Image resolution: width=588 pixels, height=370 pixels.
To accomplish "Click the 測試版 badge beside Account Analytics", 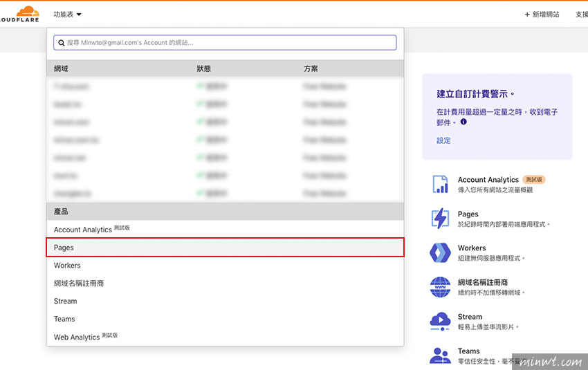I will (x=533, y=180).
